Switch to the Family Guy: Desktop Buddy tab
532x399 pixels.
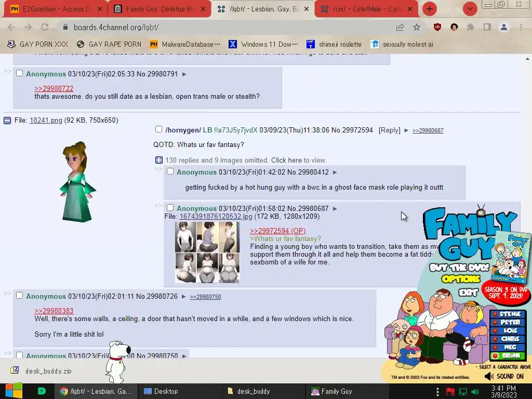point(159,9)
